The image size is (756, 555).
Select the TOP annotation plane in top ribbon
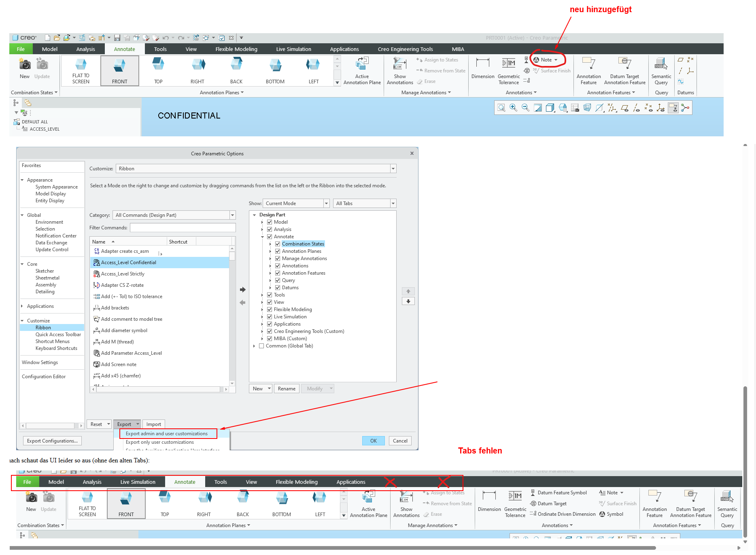(x=158, y=71)
